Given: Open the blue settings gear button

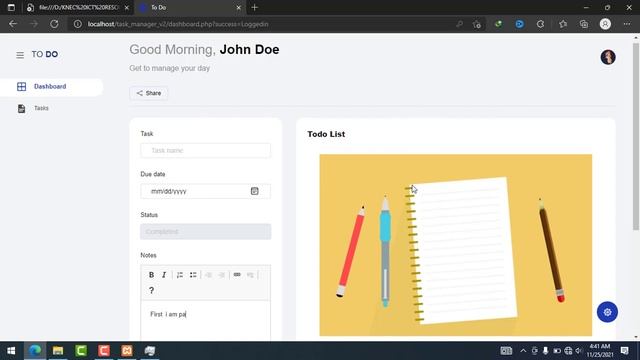Looking at the screenshot, I should coord(607,312).
